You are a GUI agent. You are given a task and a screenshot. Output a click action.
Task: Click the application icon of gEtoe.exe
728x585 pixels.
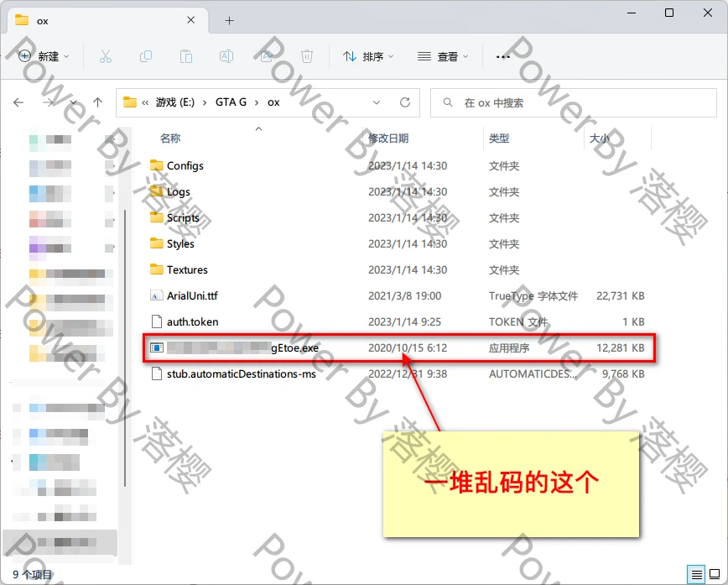pyautogui.click(x=157, y=347)
